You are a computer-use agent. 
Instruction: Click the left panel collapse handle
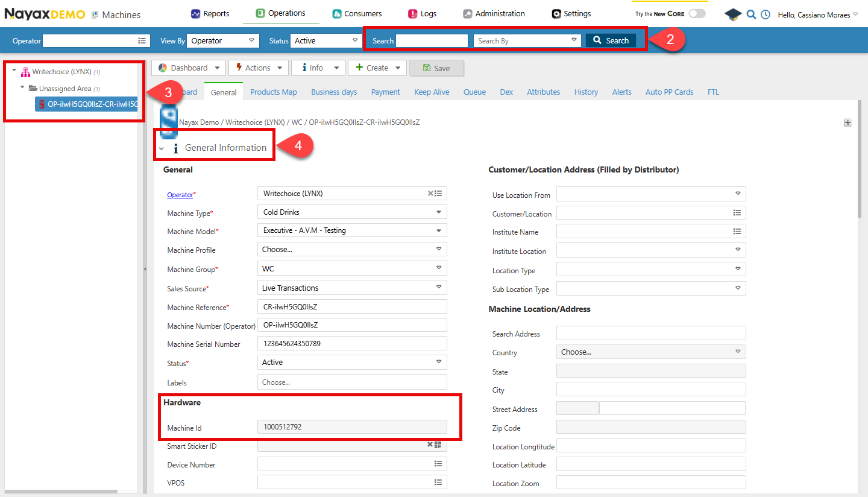(145, 269)
